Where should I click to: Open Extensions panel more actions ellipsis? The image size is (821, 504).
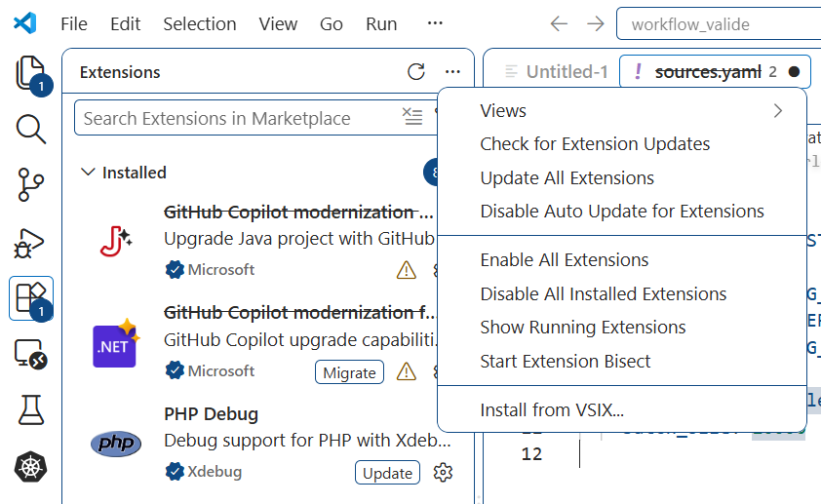pyautogui.click(x=452, y=72)
